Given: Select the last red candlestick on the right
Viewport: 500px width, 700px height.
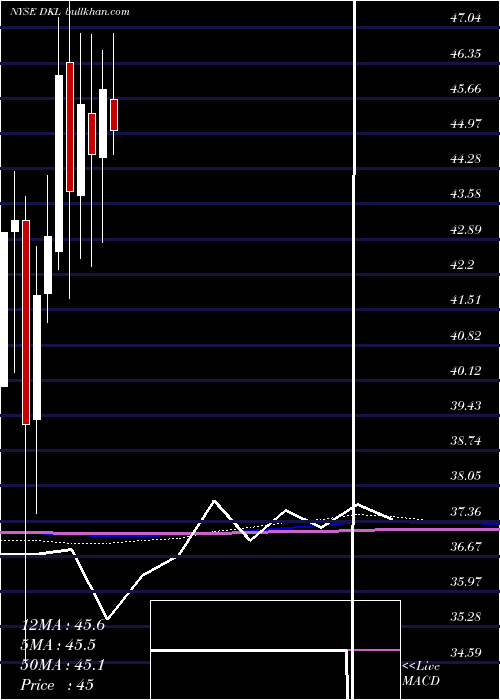Looking at the screenshot, I should [x=114, y=115].
